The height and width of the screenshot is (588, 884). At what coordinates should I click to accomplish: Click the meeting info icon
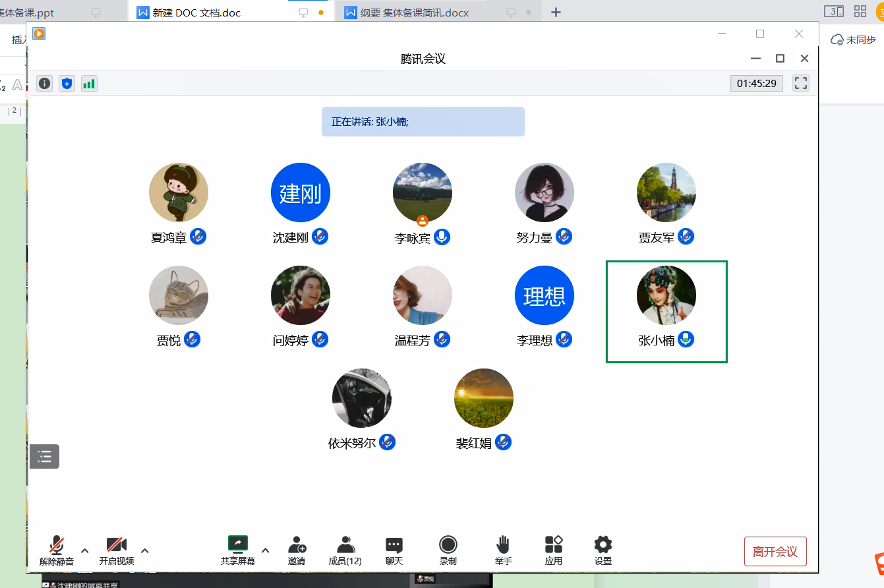pos(44,84)
